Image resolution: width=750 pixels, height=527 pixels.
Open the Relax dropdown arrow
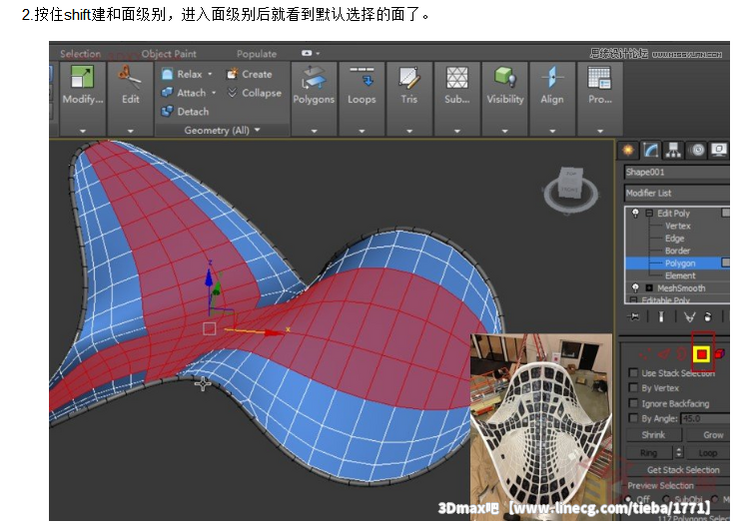click(x=210, y=74)
